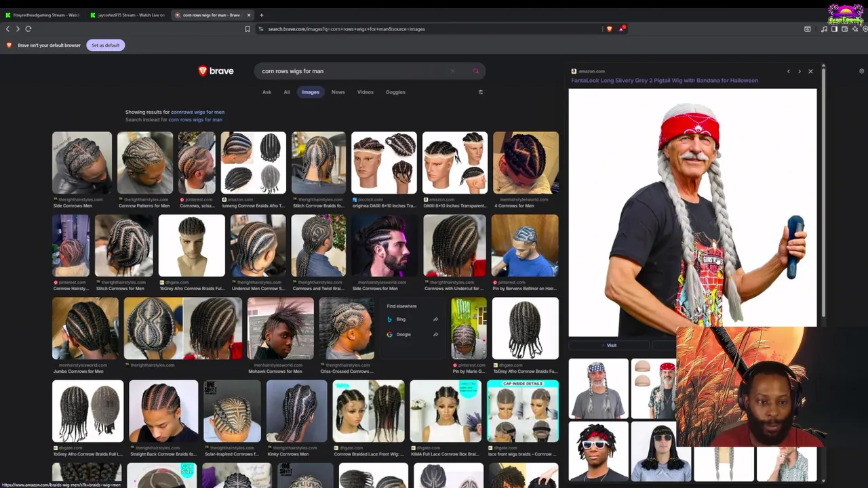Open the 'cornrows wigs for men' suggestion link
This screenshot has width=868, height=488.
(197, 112)
